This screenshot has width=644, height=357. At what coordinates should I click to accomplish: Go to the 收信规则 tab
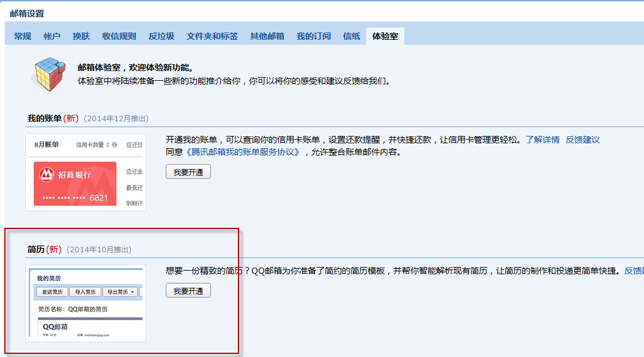coord(119,36)
